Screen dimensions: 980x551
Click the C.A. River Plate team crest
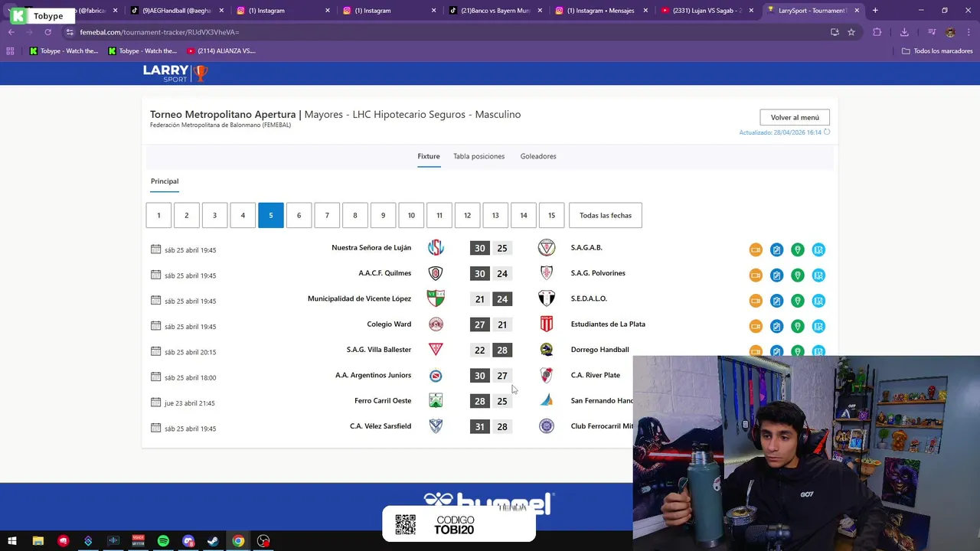pyautogui.click(x=547, y=375)
